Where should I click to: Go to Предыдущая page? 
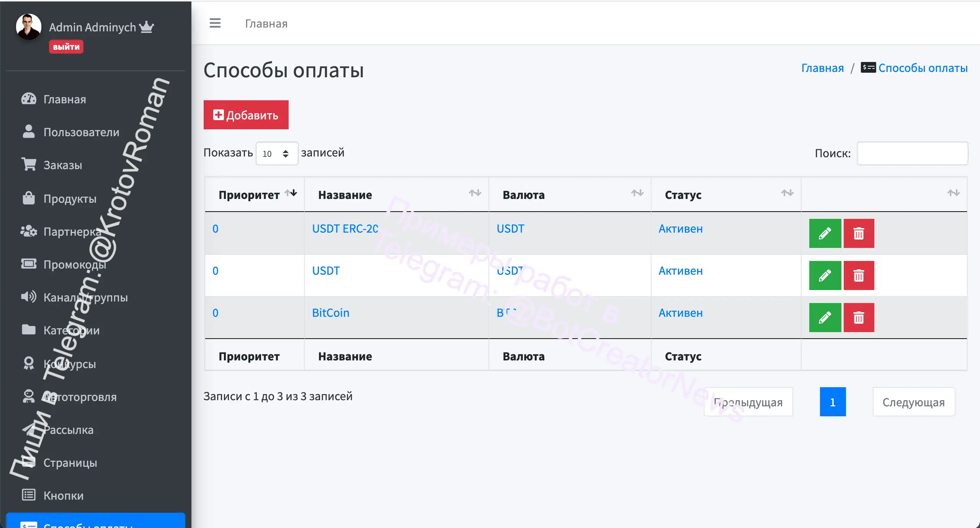coord(748,402)
